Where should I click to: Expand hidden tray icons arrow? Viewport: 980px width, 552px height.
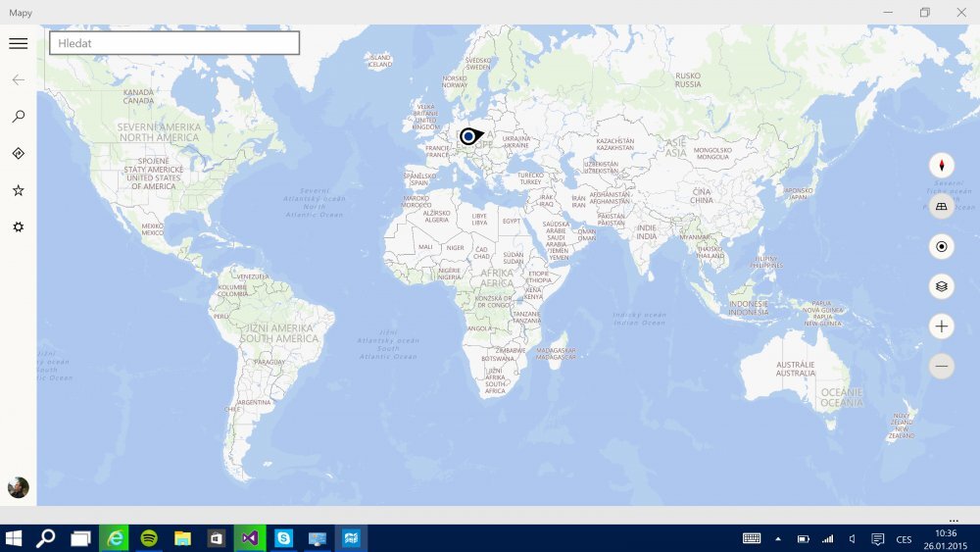pos(778,538)
